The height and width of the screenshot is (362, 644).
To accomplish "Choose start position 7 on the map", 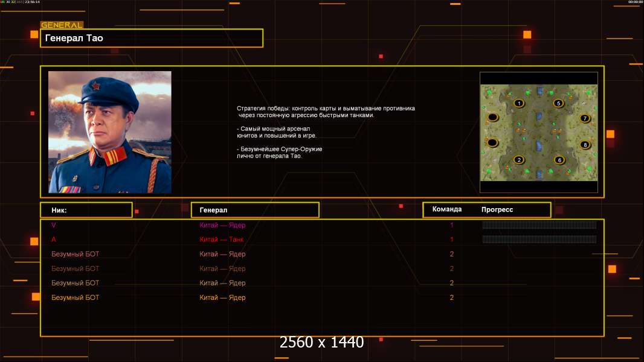I will [x=585, y=118].
